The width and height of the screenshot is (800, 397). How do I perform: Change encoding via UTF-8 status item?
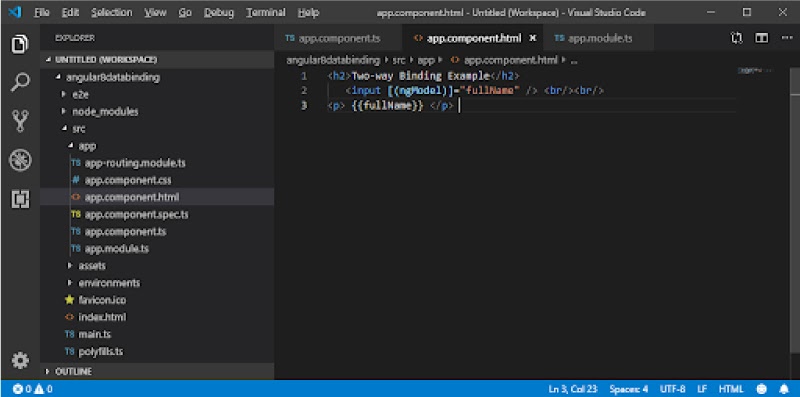[672, 389]
